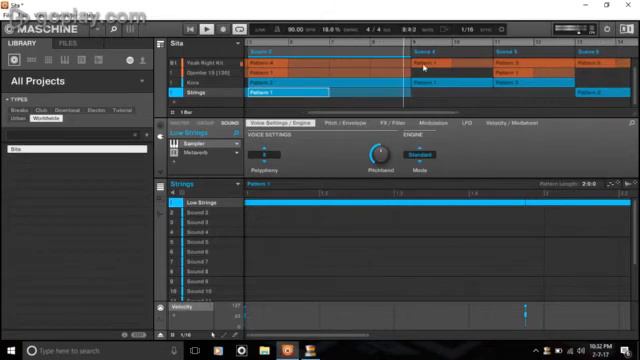Toggle the arranger view icon beside Sita

tap(160, 44)
